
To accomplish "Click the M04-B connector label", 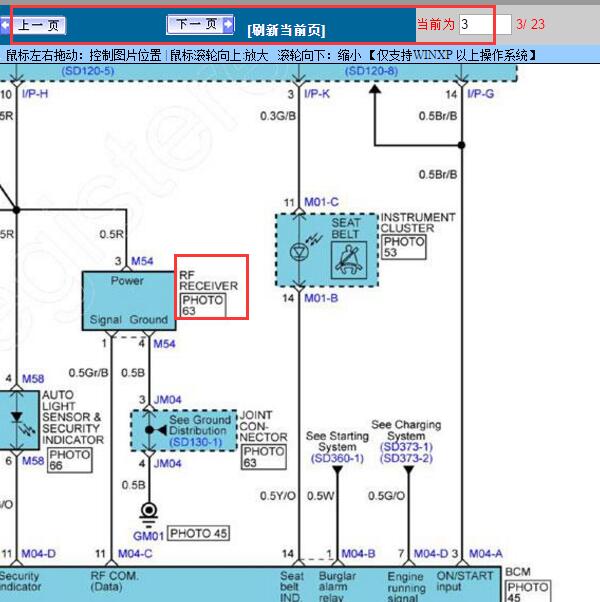I will click(x=358, y=554).
